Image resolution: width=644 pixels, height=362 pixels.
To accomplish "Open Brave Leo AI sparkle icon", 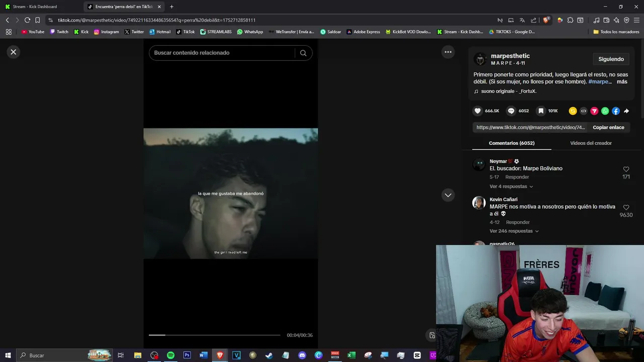I will coord(616,20).
